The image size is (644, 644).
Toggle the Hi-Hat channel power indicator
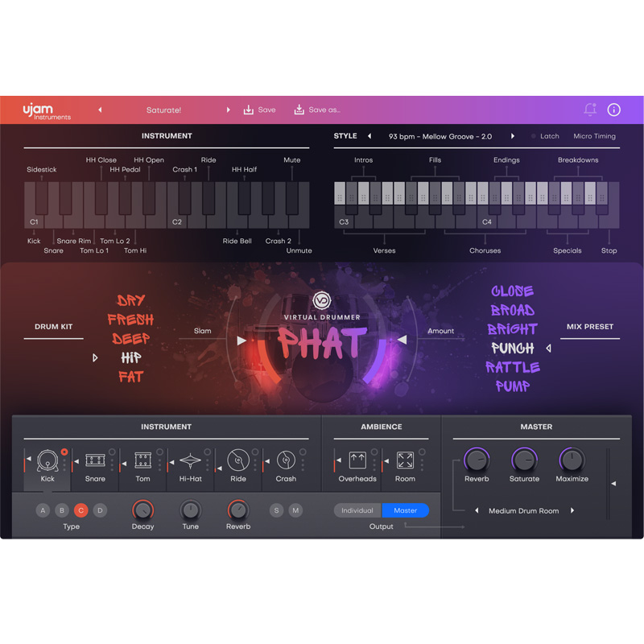208,452
